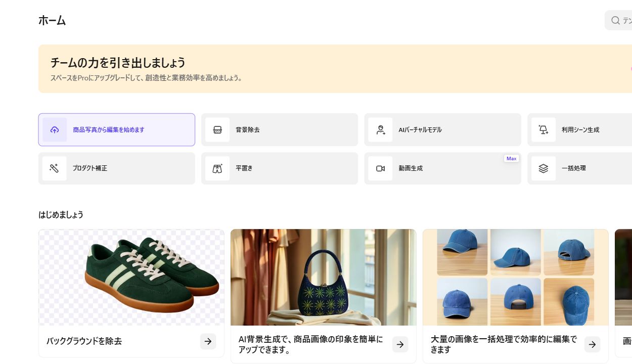Screen dimensions: 632x364
Task: Click the 動画生成 video camera icon
Action: [x=380, y=168]
